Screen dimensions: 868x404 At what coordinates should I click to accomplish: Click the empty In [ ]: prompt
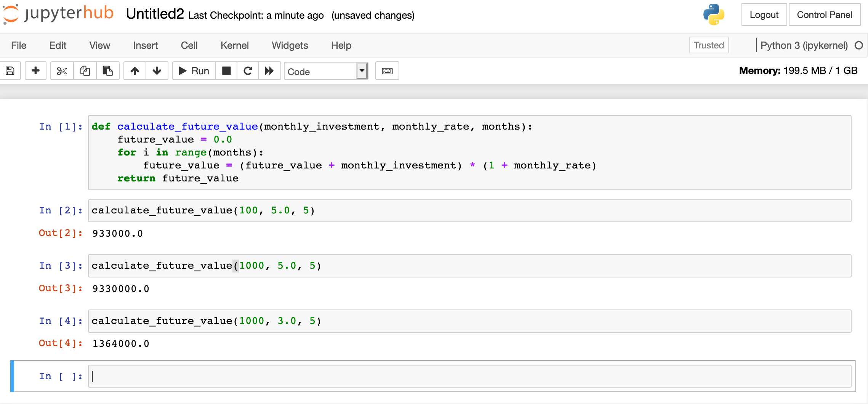pos(61,376)
